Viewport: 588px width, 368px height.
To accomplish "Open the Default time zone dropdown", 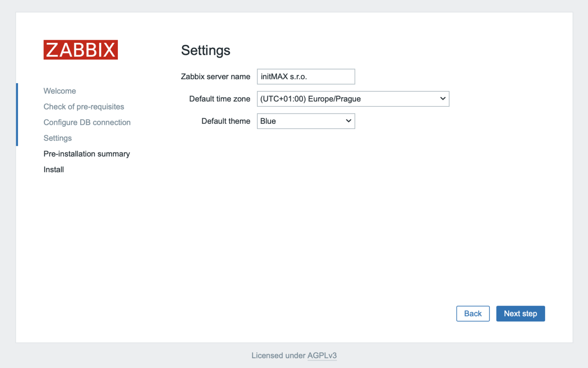I will [x=353, y=98].
